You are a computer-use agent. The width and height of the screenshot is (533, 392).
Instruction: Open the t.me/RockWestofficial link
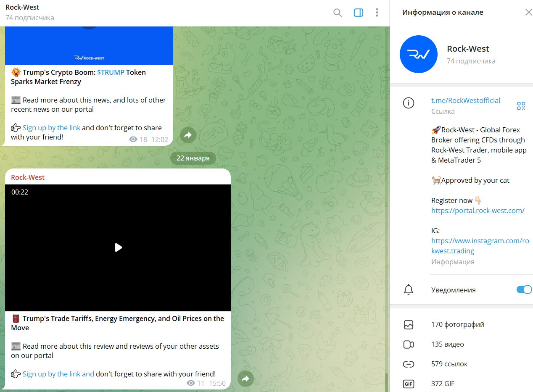[x=466, y=100]
